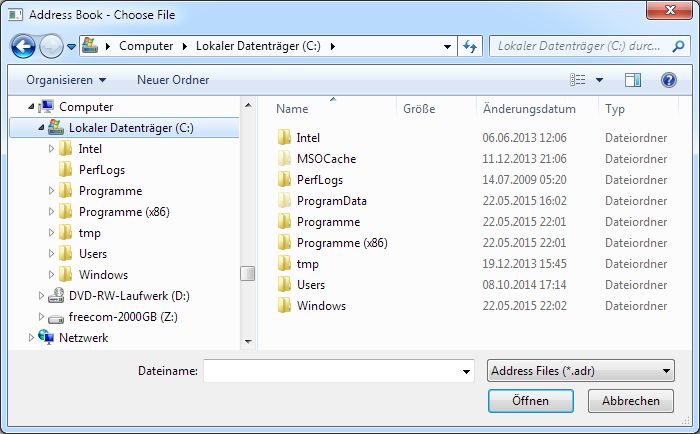
Task: Click Windows folder icon in file list
Action: click(x=284, y=305)
